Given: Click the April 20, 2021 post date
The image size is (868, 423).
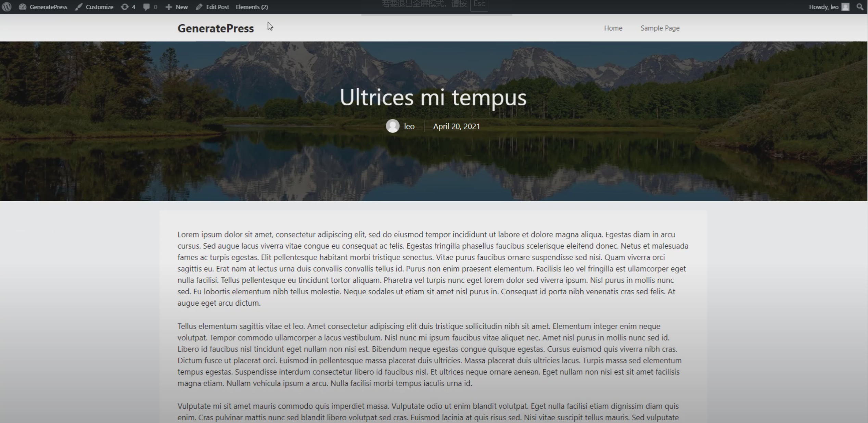Looking at the screenshot, I should tap(456, 126).
